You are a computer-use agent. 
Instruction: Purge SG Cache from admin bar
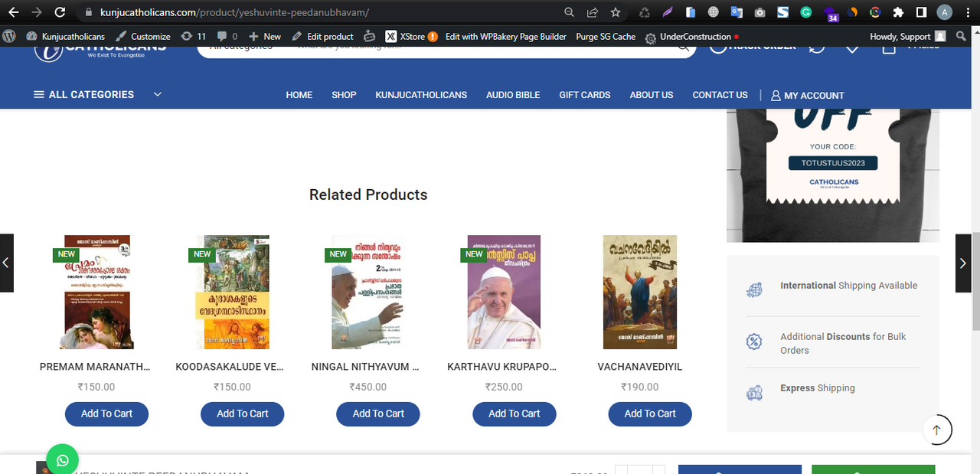click(x=606, y=36)
